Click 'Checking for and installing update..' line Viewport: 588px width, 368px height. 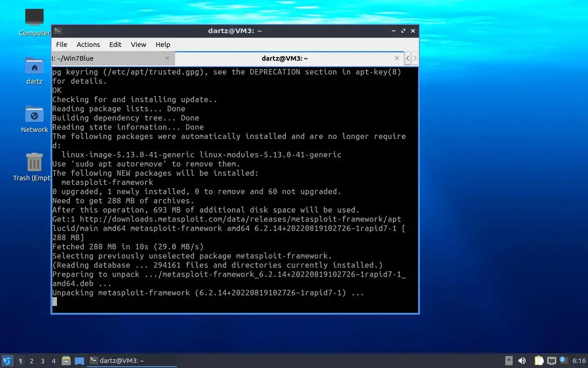[x=135, y=99]
